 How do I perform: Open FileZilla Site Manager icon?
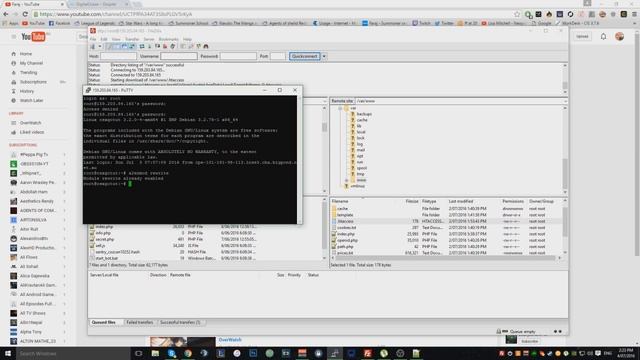tap(93, 46)
